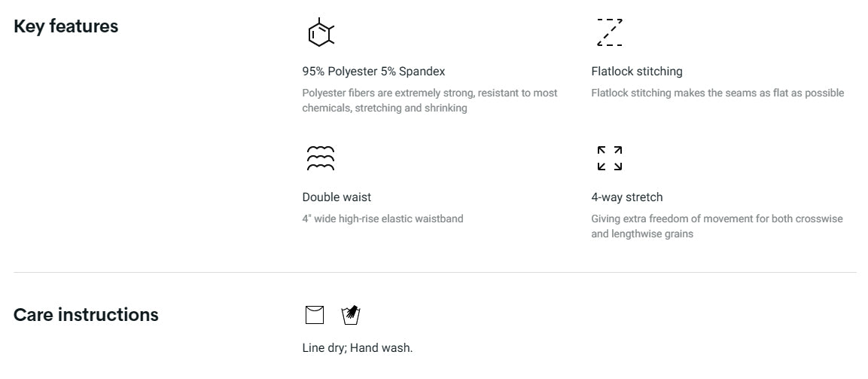
Task: Click the flatlock stitching Z icon
Action: pyautogui.click(x=609, y=32)
